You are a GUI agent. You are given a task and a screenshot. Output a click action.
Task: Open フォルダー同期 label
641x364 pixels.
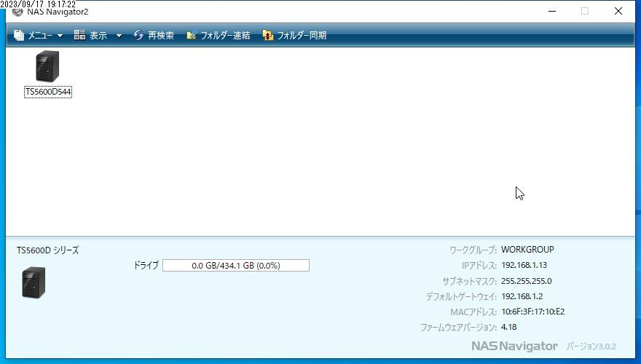point(302,36)
